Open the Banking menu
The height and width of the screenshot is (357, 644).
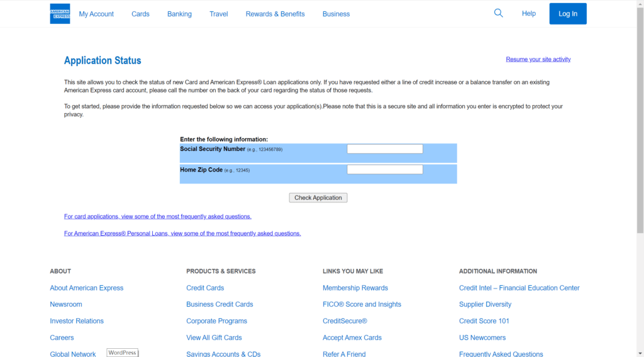tap(179, 14)
